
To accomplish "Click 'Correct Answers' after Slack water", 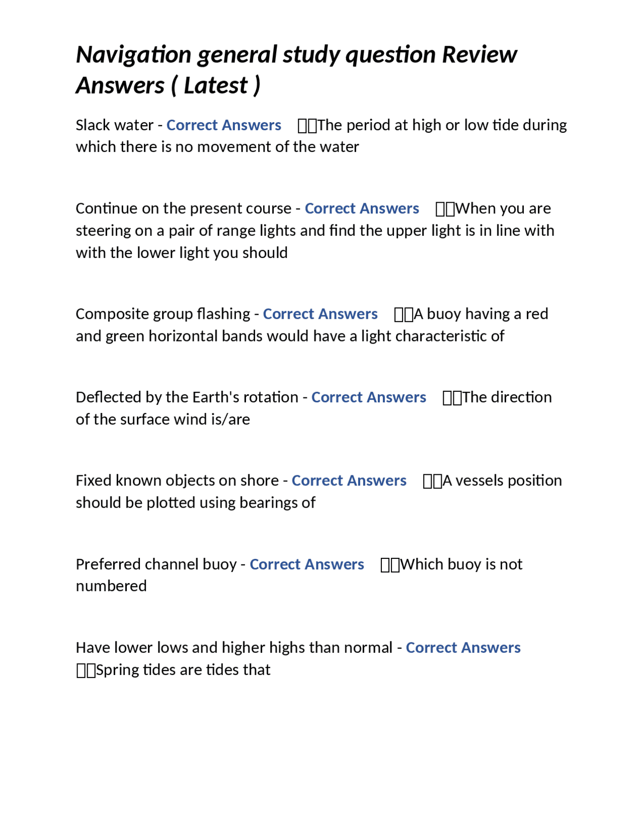I will click(x=223, y=125).
